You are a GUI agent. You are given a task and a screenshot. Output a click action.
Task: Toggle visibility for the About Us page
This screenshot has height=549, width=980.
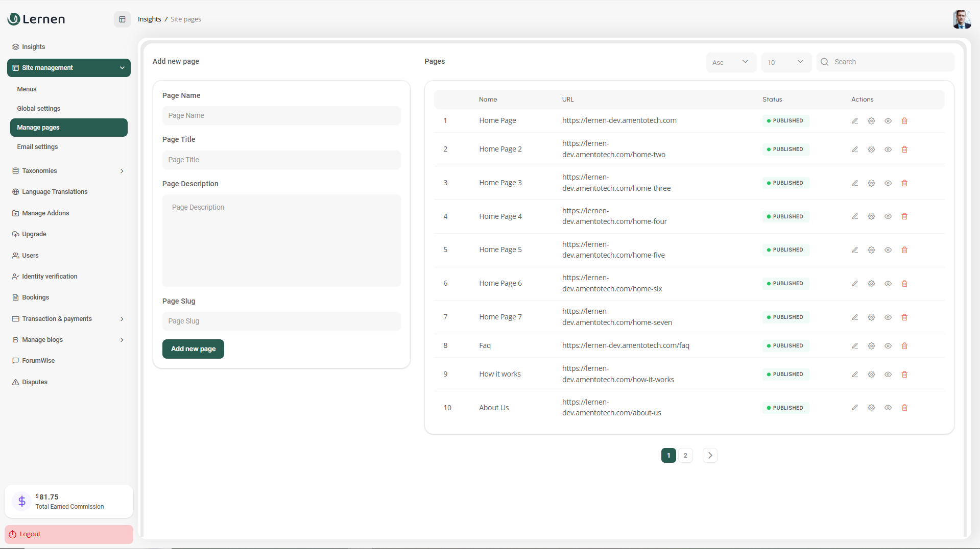[x=888, y=408]
